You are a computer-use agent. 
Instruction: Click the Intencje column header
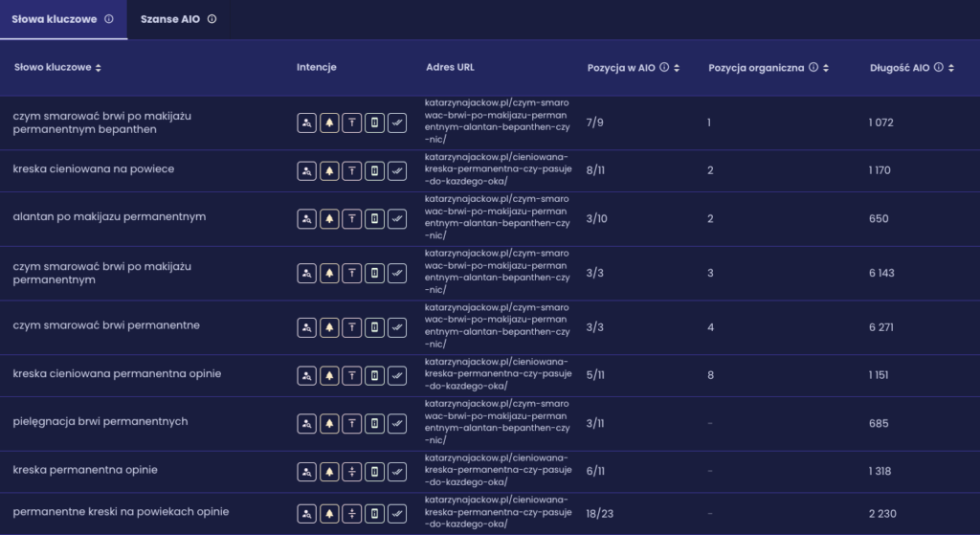click(316, 67)
